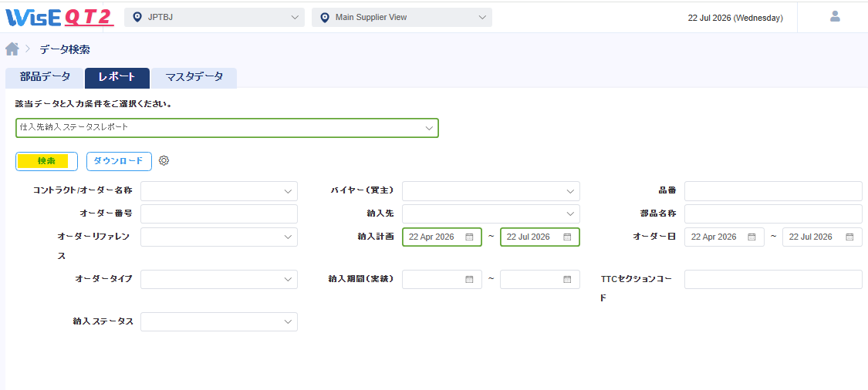Switch to the マスタデータ tab

click(194, 77)
